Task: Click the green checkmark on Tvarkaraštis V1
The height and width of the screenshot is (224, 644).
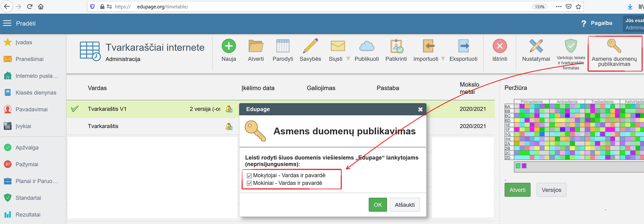Action: tap(75, 109)
